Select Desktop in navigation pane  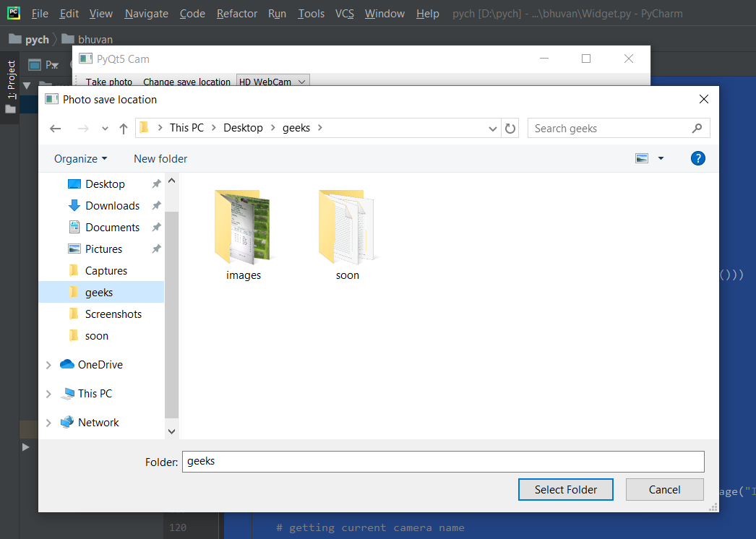(105, 184)
